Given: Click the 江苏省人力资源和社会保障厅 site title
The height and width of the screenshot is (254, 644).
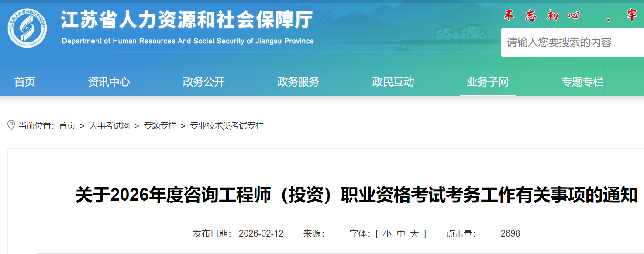Looking at the screenshot, I should pos(187,20).
